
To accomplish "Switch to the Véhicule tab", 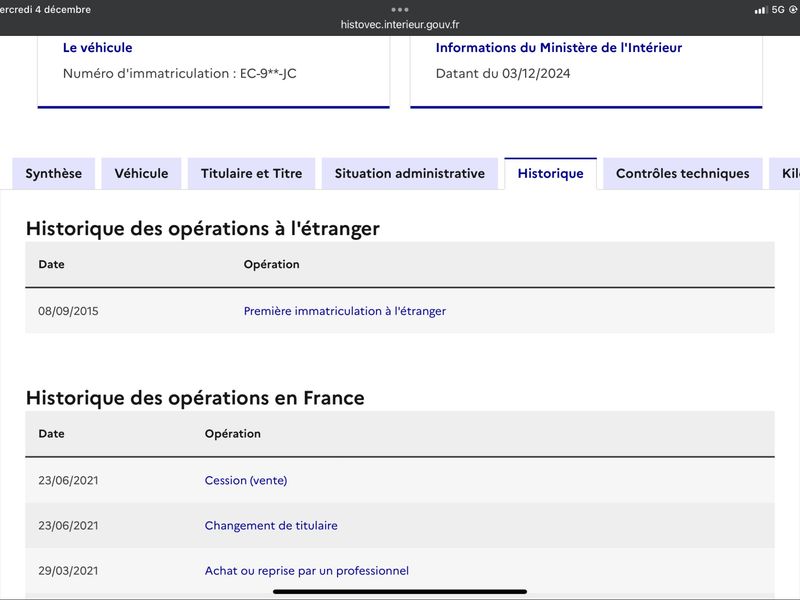I will 141,173.
